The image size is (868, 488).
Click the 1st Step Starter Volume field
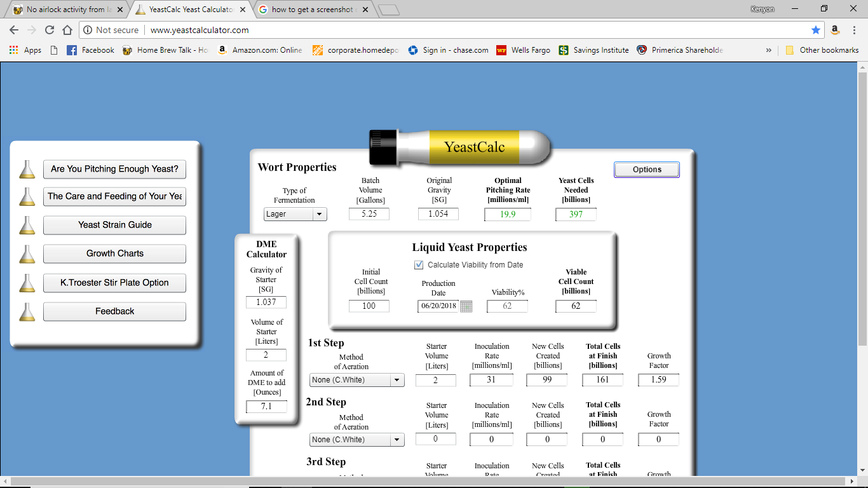coord(436,380)
